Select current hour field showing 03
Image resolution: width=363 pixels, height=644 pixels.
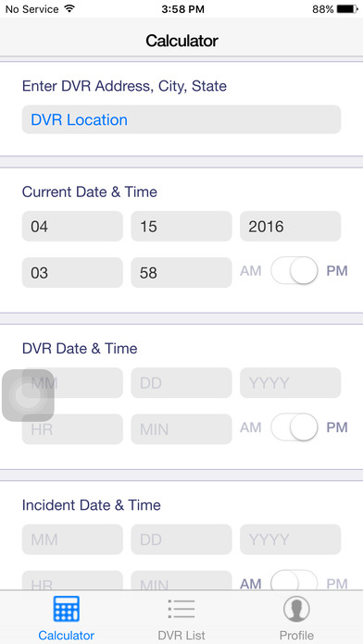coord(72,273)
